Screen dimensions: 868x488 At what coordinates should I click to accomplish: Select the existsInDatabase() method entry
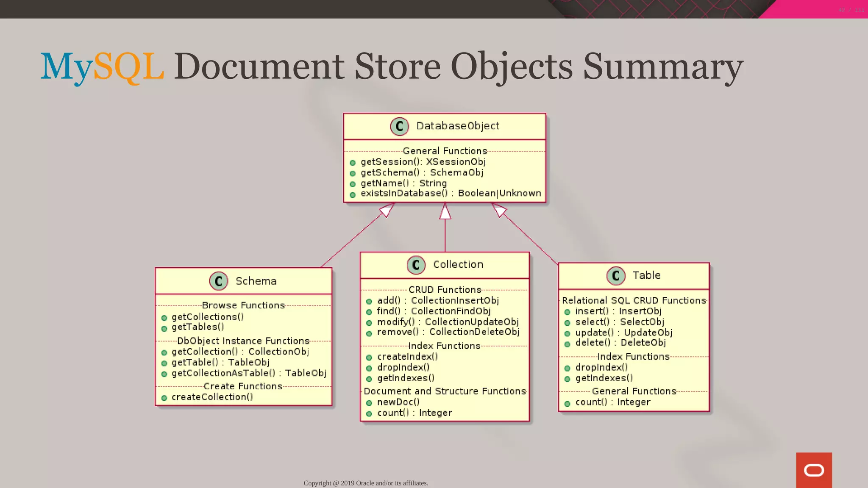tap(451, 194)
